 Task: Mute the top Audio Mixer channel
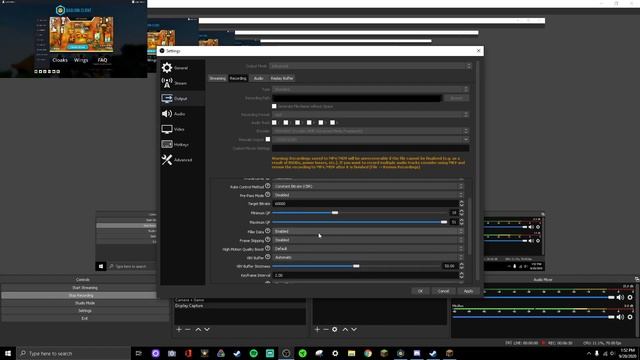pyautogui.click(x=620, y=297)
